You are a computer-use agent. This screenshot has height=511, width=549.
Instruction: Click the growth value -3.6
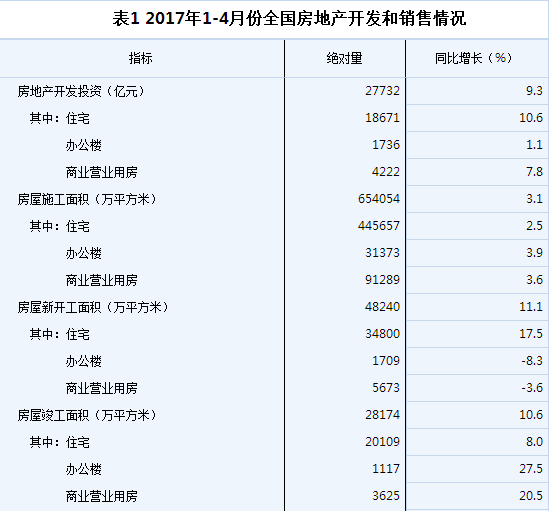pos(532,388)
